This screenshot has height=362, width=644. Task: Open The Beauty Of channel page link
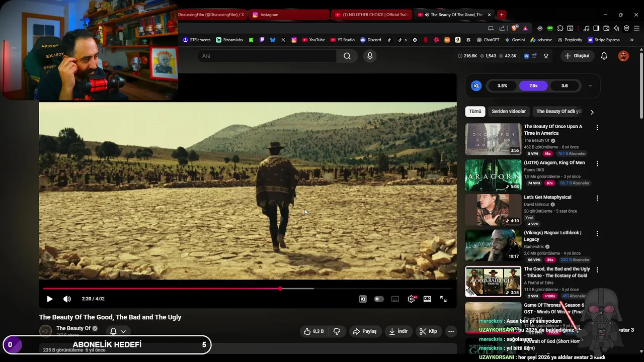pyautogui.click(x=73, y=328)
